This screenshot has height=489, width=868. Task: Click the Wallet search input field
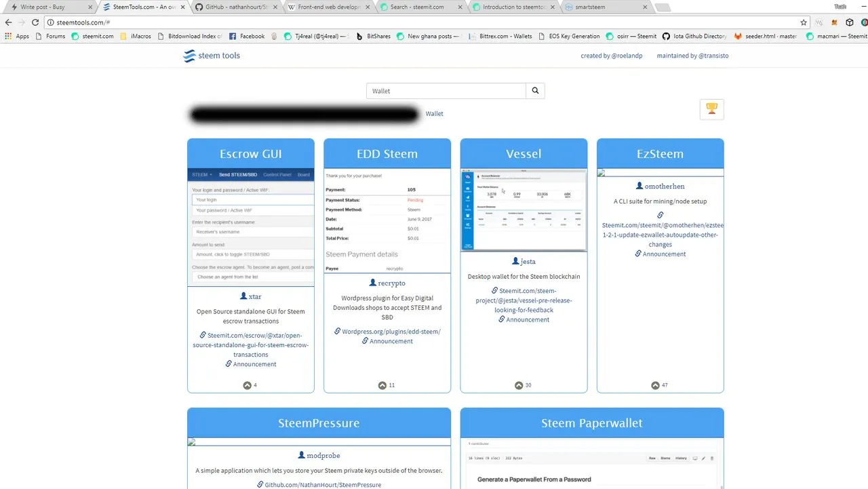[446, 91]
